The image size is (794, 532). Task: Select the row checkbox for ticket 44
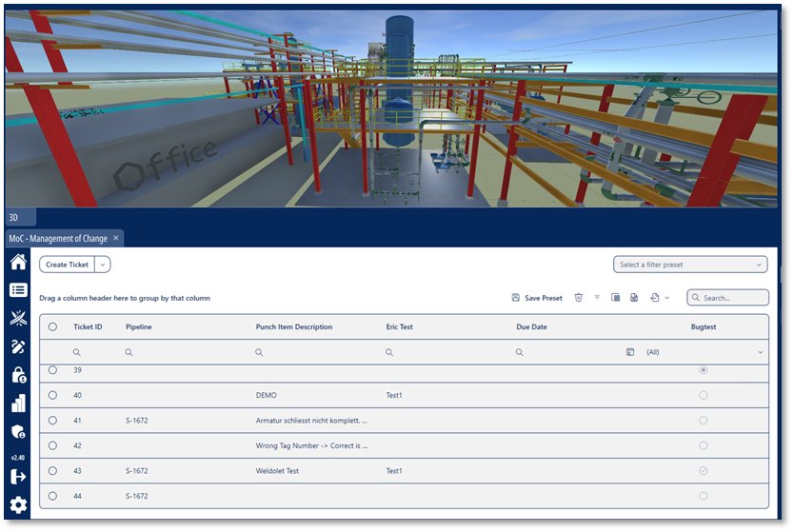(52, 496)
